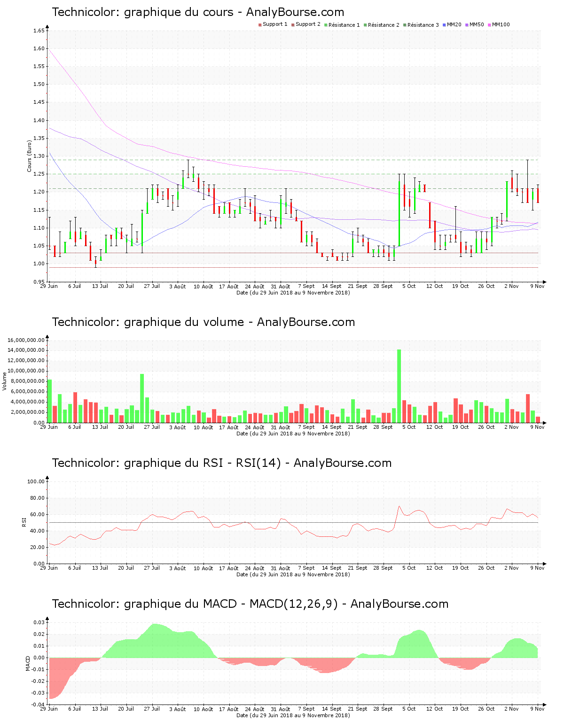
Task: Select the "Résistance 3" legend label
Action: tap(423, 25)
